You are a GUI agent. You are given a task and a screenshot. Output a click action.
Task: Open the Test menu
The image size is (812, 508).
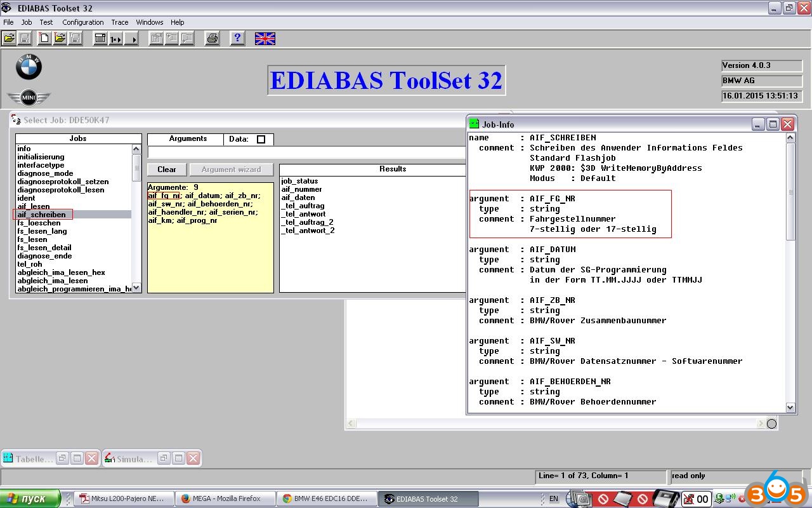[x=46, y=22]
